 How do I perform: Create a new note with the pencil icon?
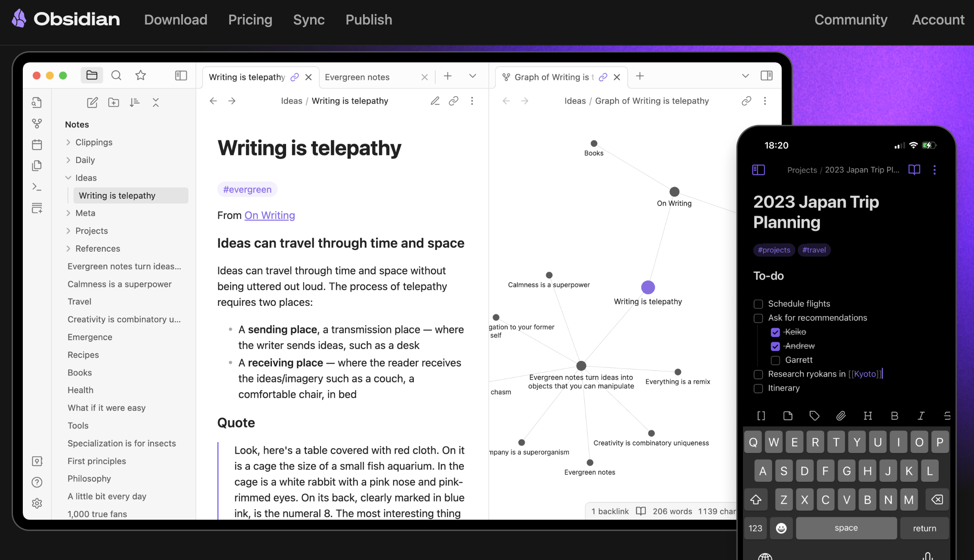point(92,102)
